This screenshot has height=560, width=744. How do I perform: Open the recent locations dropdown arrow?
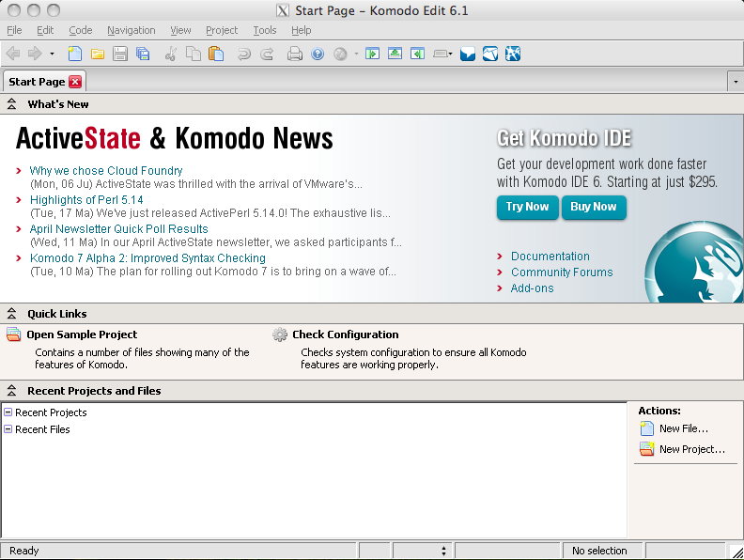pos(52,54)
